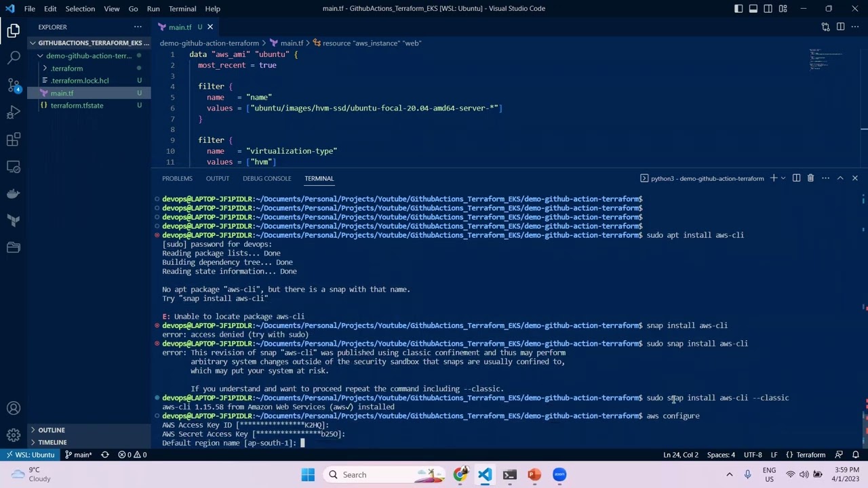Open the File menu

pos(30,9)
